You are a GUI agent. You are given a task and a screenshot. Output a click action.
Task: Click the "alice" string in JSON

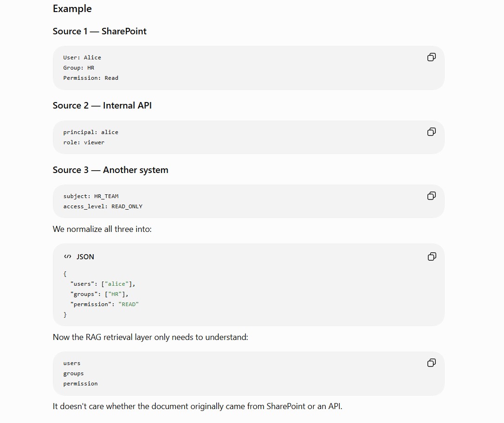(x=116, y=283)
